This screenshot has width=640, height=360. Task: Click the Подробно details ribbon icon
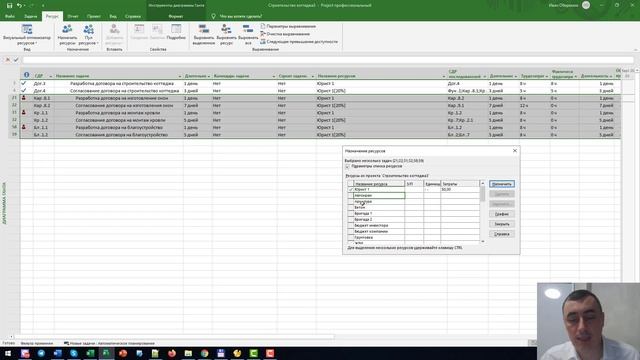tap(176, 32)
